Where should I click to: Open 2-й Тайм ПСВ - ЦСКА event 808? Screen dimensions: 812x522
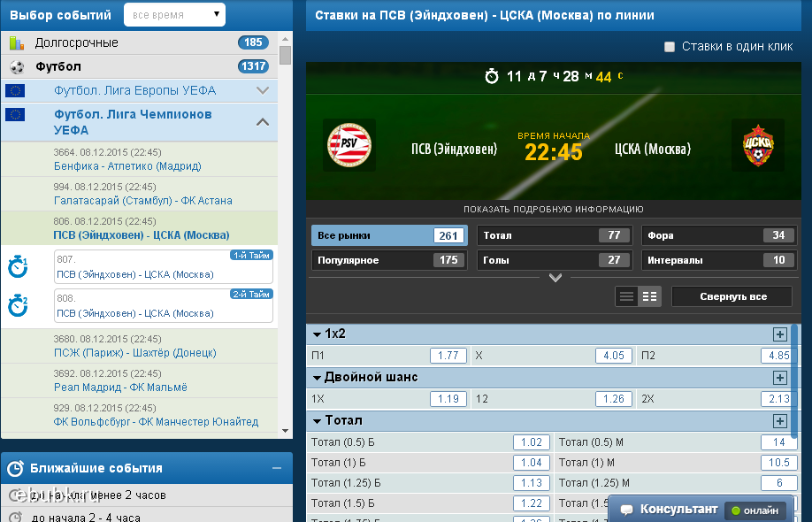coord(164,305)
